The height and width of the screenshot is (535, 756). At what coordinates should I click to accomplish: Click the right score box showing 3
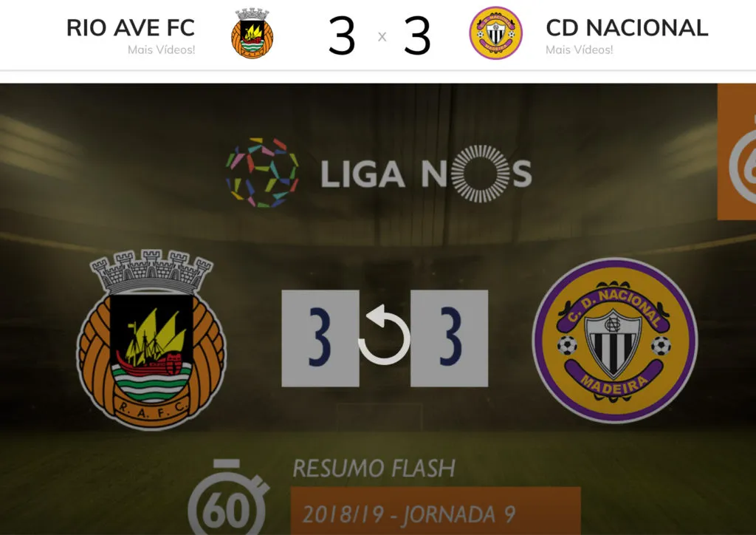coord(449,338)
